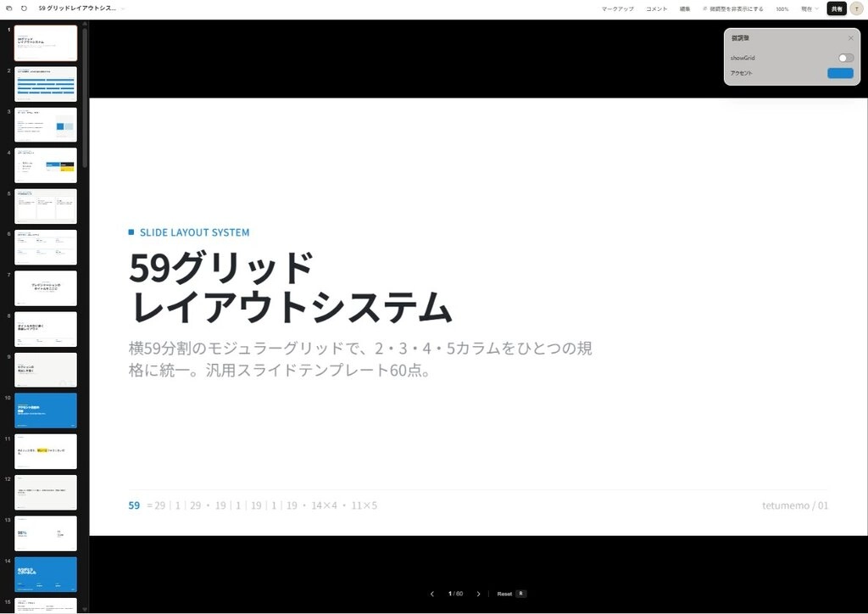Switch to 編集 mode
Viewport: 868px width, 614px height.
pos(685,8)
